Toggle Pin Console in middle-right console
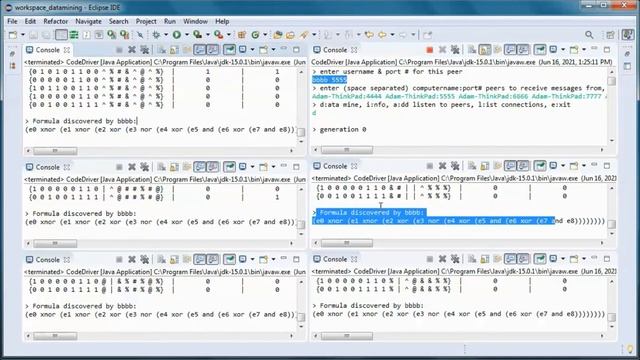The width and height of the screenshot is (640, 360). pyautogui.click(x=540, y=166)
